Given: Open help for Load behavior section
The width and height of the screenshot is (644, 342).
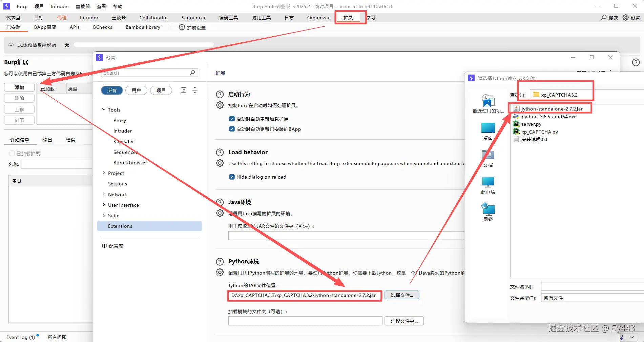Looking at the screenshot, I should click(x=220, y=152).
